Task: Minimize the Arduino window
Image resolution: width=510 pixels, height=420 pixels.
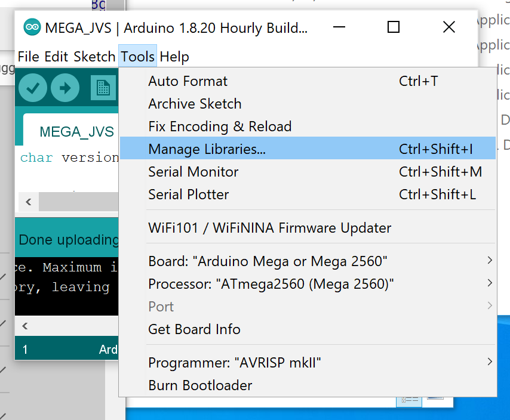Action: tap(339, 27)
